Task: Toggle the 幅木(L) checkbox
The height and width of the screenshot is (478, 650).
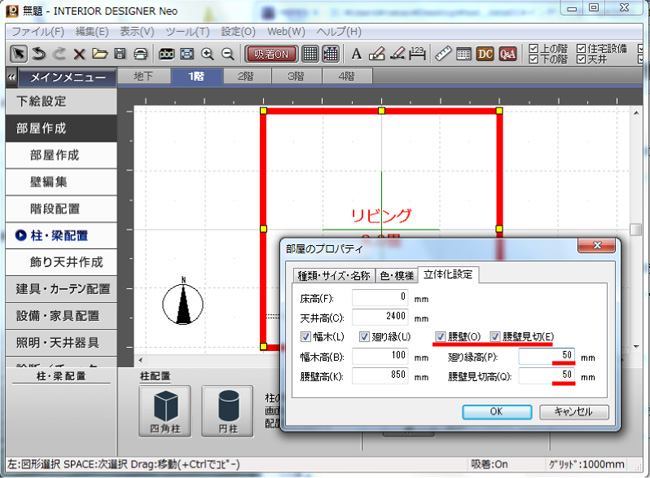Action: tap(307, 336)
